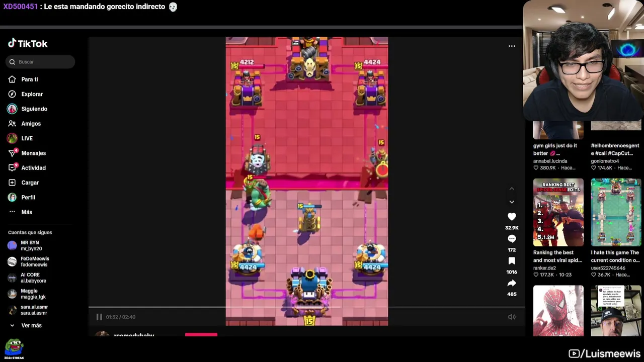Open I hate this game video thumbnail
Image resolution: width=644 pixels, height=362 pixels.
pyautogui.click(x=616, y=212)
